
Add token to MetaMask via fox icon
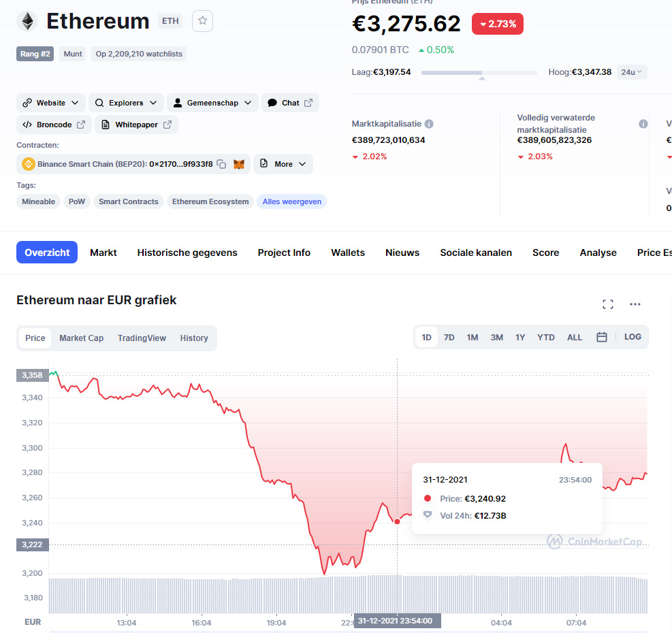(239, 164)
